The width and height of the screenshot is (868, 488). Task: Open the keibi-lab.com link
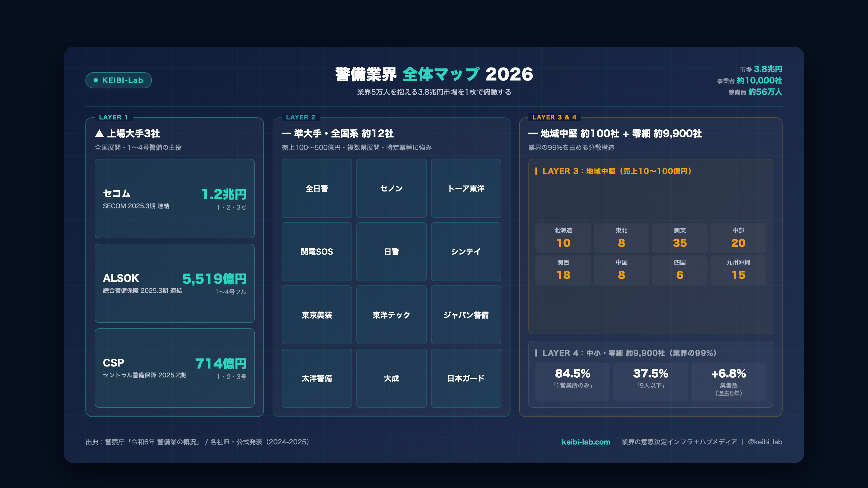[586, 442]
